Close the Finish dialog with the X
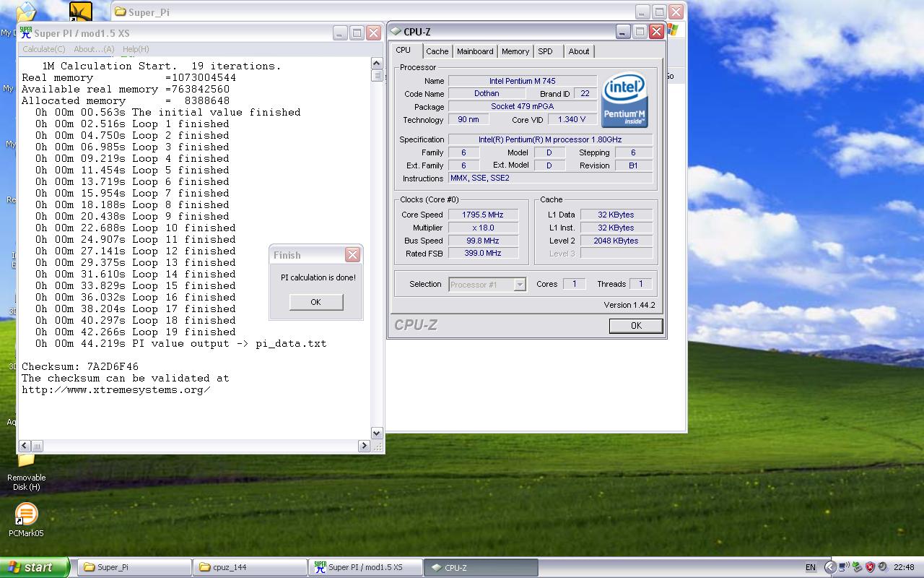This screenshot has width=924, height=578. pos(352,254)
